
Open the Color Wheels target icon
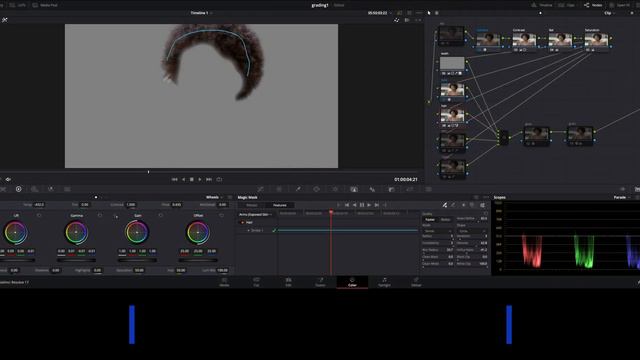(18, 189)
